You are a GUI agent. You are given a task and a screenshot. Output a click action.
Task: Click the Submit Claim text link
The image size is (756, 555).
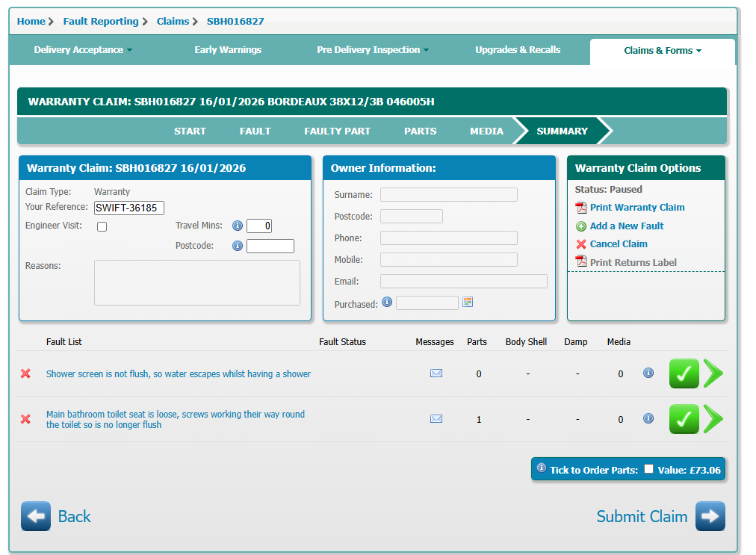click(642, 516)
